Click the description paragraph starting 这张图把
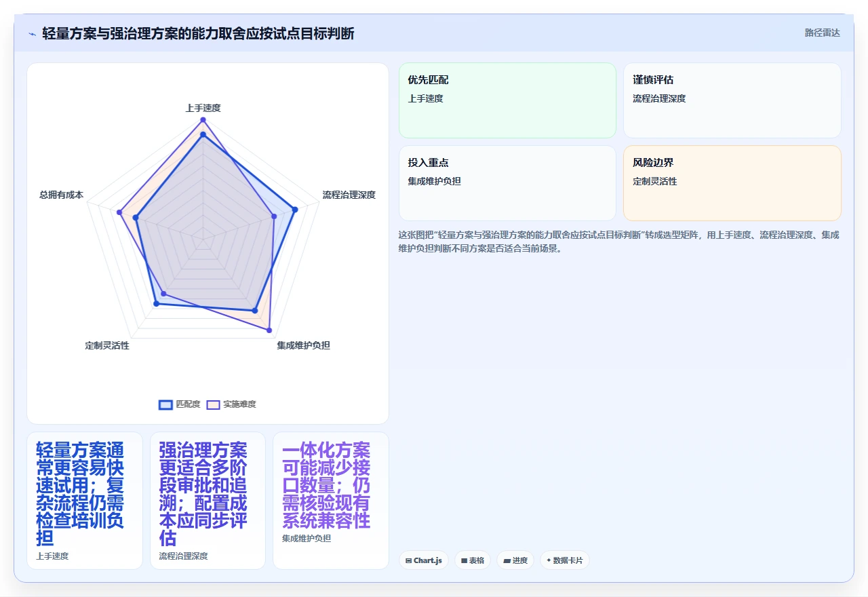This screenshot has height=597, width=868. tap(619, 242)
